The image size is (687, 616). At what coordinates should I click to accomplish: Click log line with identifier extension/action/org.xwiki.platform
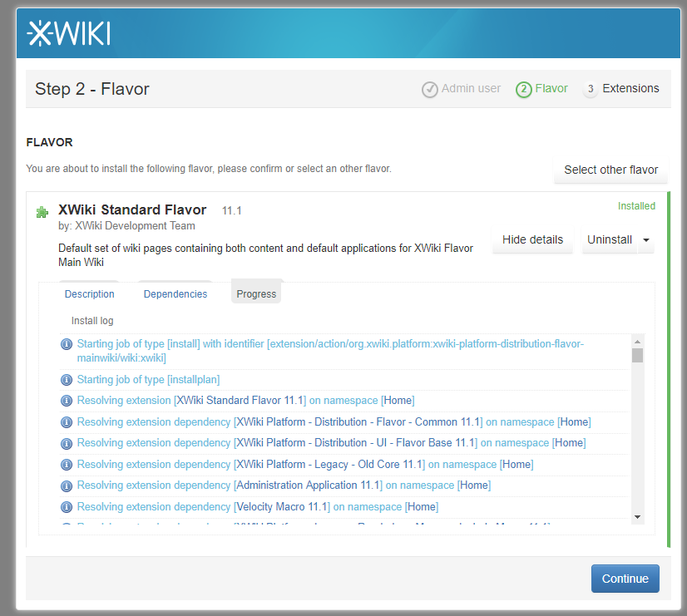click(330, 351)
